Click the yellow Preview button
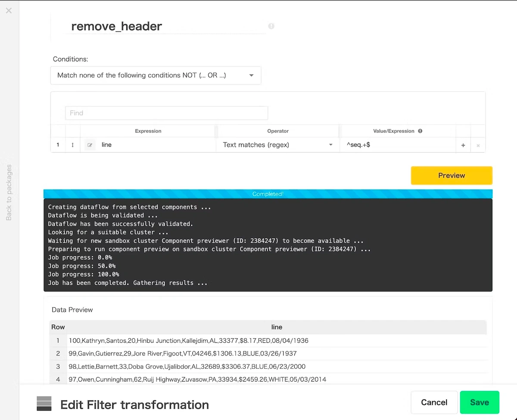The width and height of the screenshot is (517, 420). click(x=452, y=175)
